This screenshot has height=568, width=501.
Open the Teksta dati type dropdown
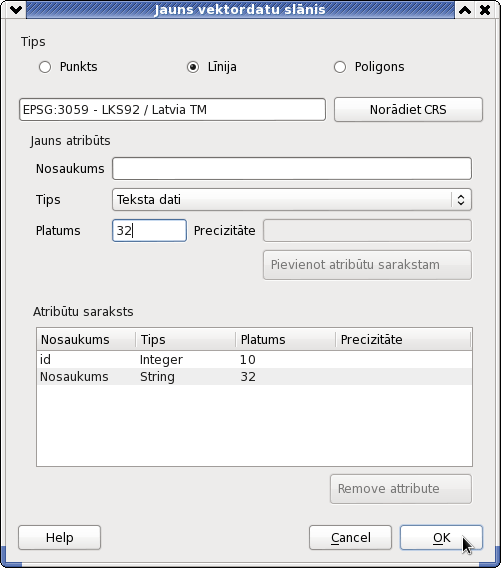(x=292, y=200)
